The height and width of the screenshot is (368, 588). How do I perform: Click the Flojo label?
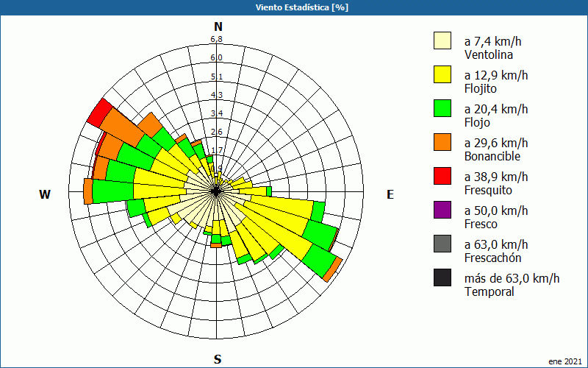[x=477, y=122]
